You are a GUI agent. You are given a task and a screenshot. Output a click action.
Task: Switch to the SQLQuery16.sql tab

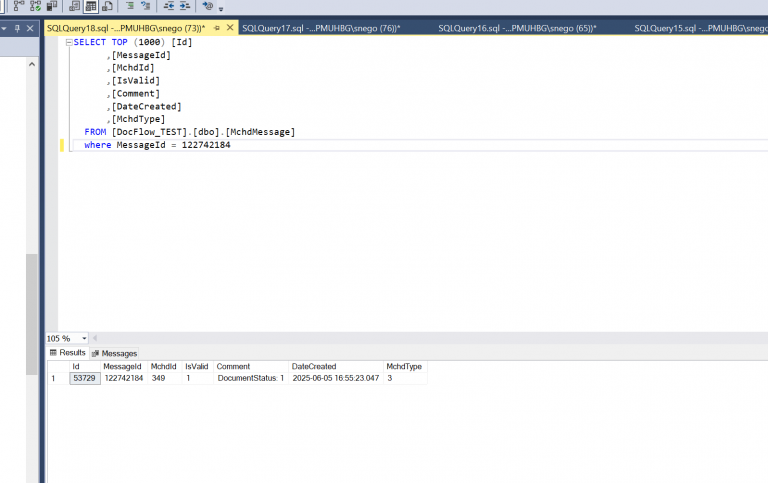pos(517,28)
